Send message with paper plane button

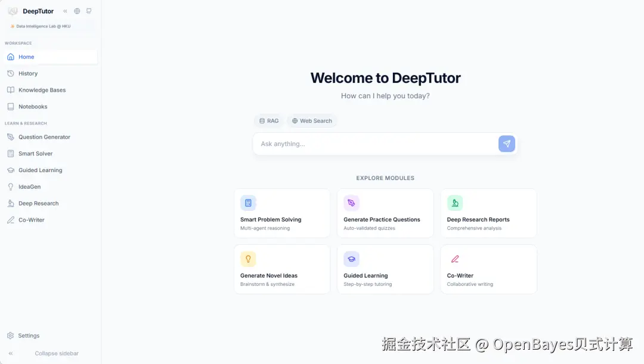506,144
